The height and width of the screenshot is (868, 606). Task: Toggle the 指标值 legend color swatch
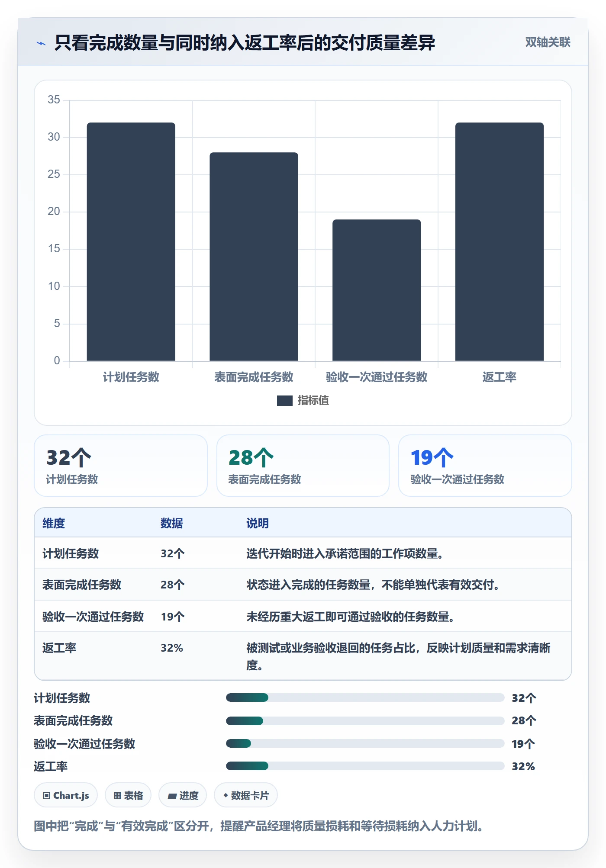[x=284, y=401]
